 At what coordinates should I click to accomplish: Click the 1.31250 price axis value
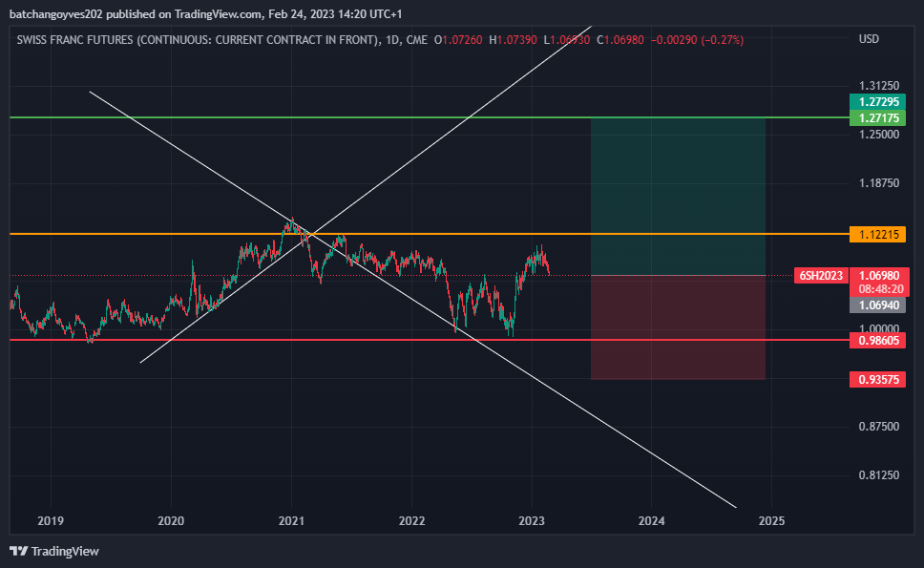[878, 85]
